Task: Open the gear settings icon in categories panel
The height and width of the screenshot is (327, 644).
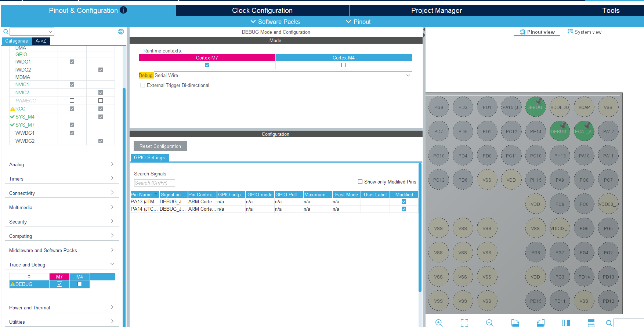Action: tap(121, 32)
